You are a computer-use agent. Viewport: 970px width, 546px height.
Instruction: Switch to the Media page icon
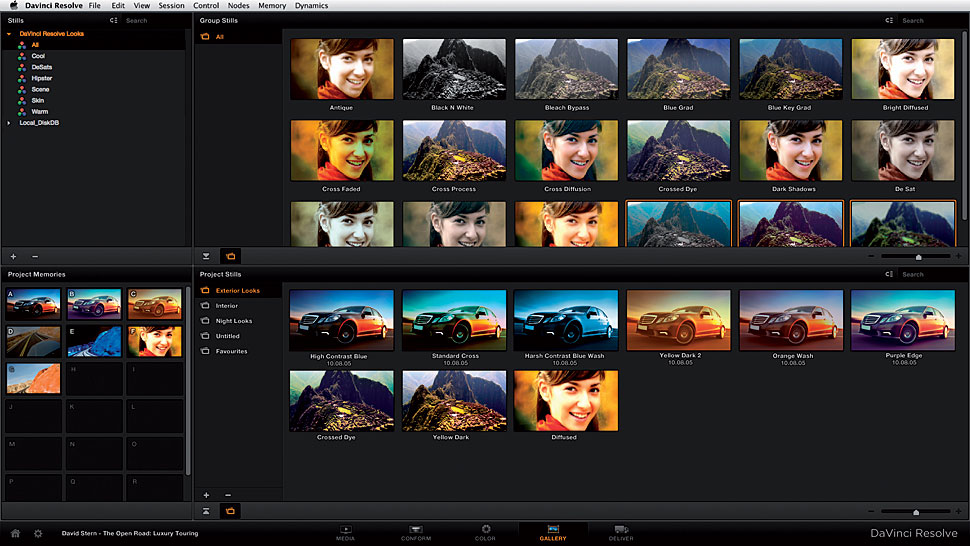tap(346, 530)
